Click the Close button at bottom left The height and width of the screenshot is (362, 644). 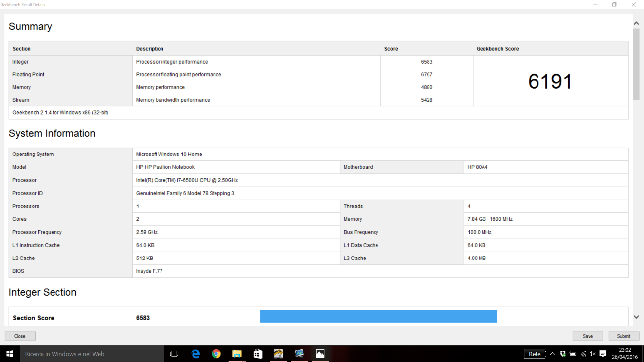tap(20, 336)
